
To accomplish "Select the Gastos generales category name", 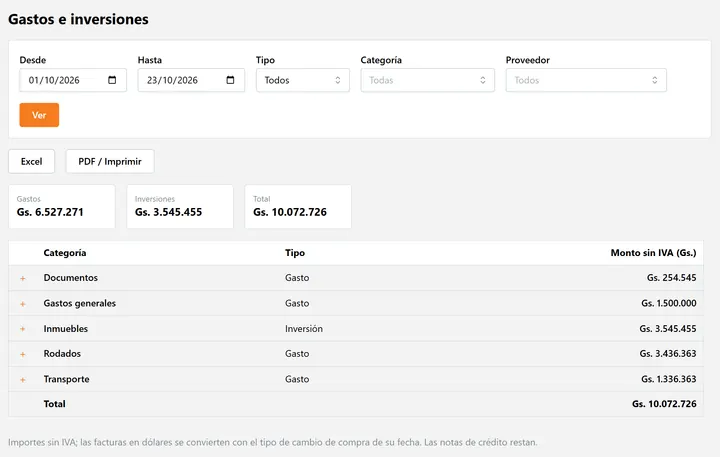I will tap(79, 303).
